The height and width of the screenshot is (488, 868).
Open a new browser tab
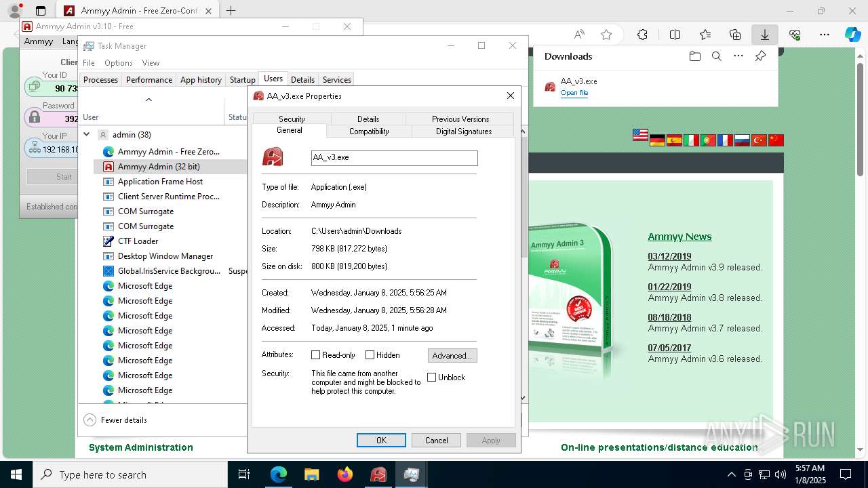click(x=231, y=11)
